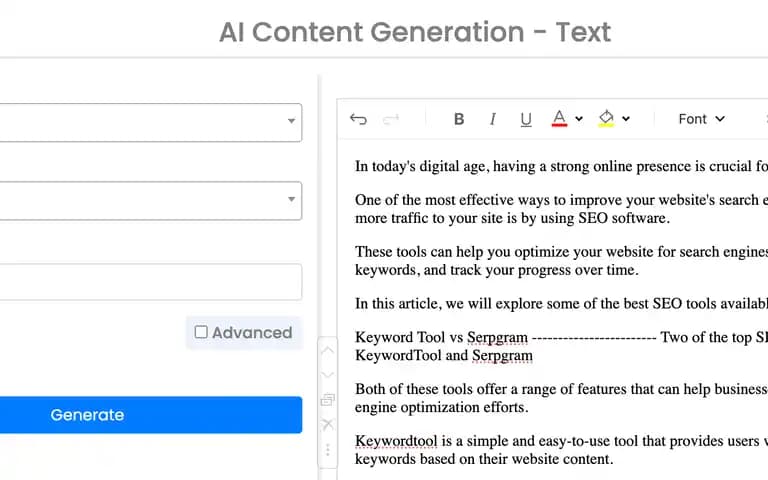Toggle italic formatting
The image size is (768, 480).
tap(493, 119)
